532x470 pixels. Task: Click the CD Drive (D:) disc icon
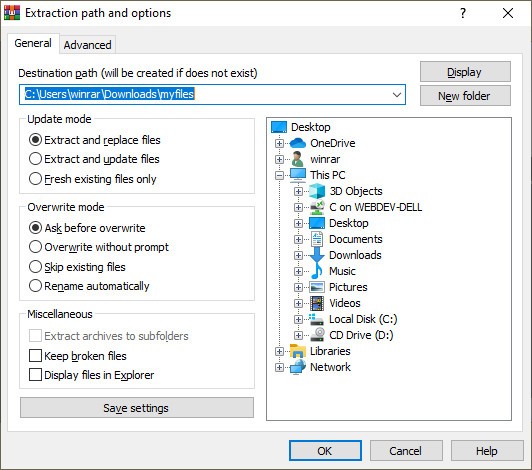pos(318,335)
